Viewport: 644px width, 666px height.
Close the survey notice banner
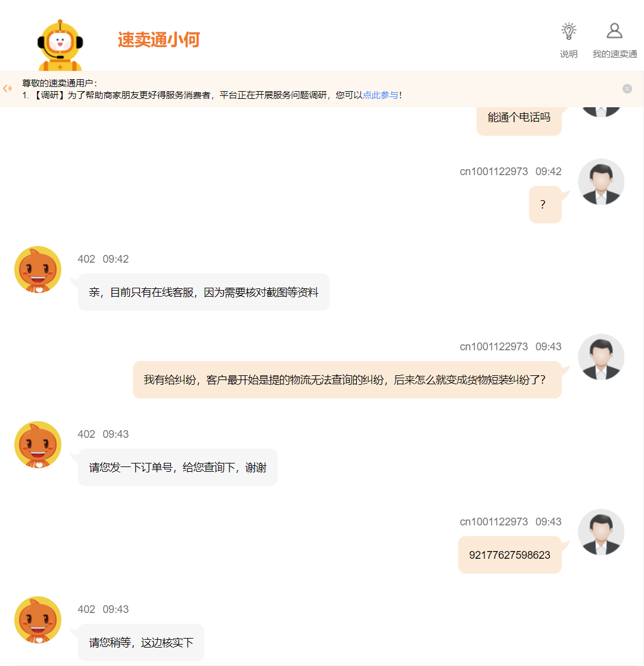point(627,89)
